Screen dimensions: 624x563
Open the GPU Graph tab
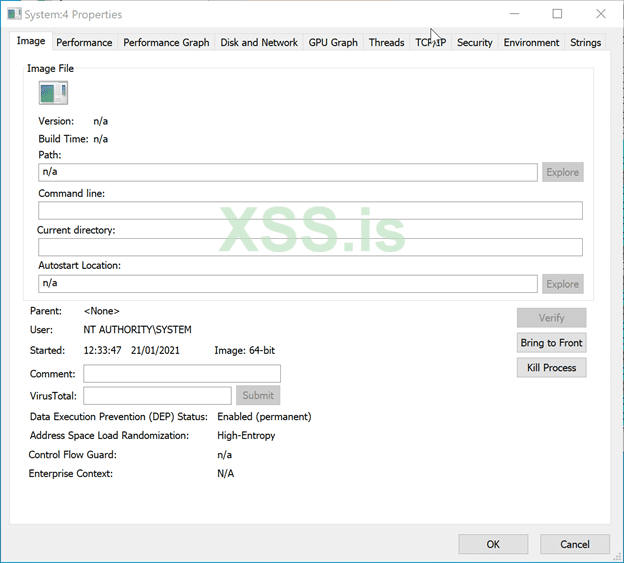point(333,42)
